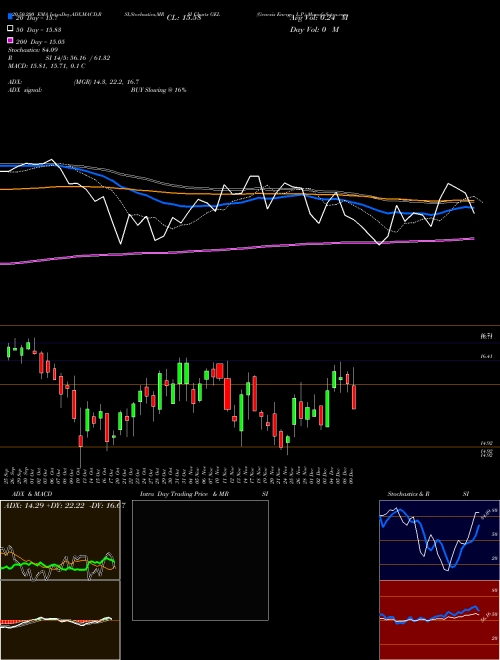Click the magenta 200-day moving average line

point(236,248)
